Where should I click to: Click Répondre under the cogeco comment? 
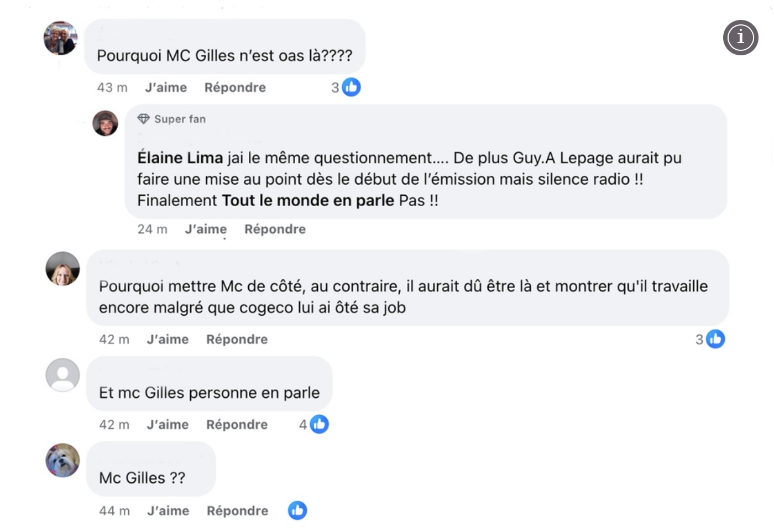pos(237,339)
